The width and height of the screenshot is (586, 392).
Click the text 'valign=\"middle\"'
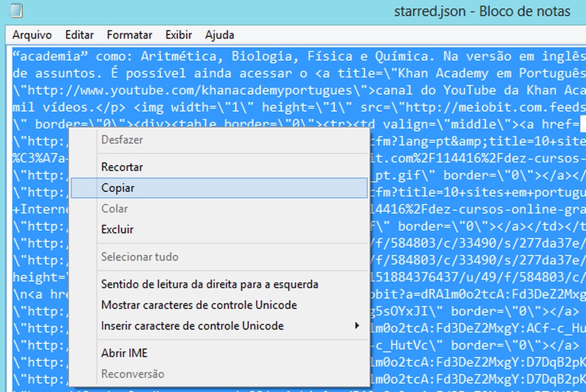coord(447,124)
